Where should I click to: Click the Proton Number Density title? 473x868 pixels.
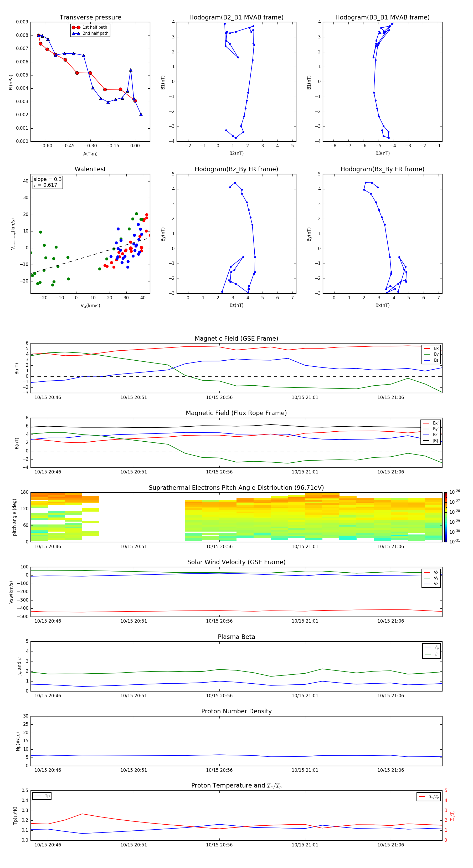[236, 711]
